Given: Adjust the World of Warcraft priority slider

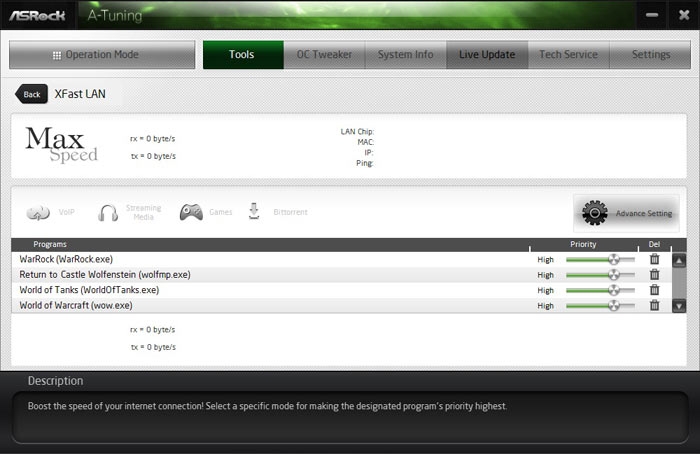Looking at the screenshot, I should 600,305.
